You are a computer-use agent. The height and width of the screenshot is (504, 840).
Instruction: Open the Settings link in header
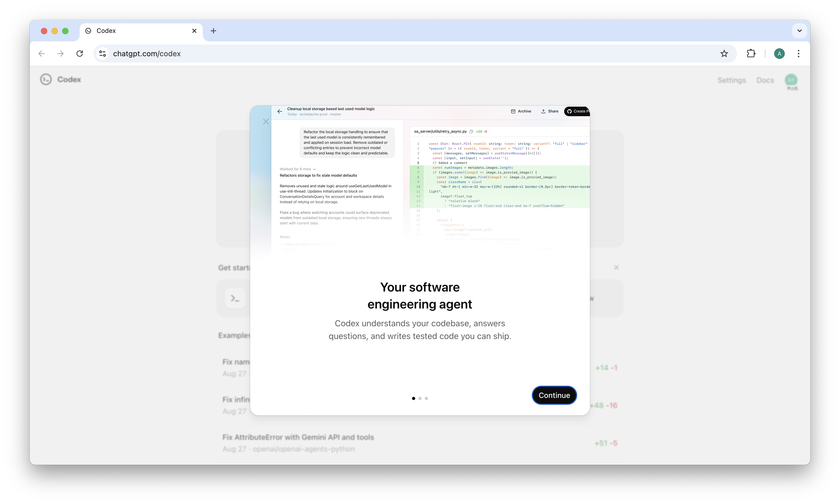[732, 80]
